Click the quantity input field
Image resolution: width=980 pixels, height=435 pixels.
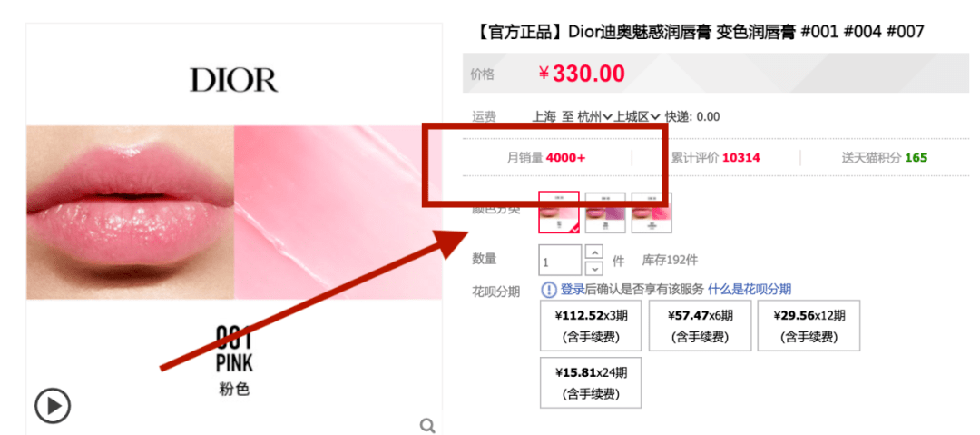tap(560, 261)
